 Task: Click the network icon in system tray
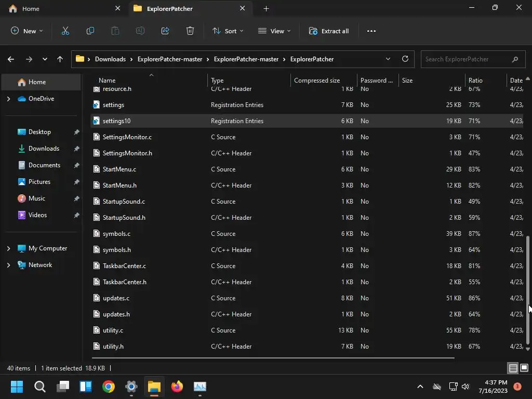click(x=453, y=387)
